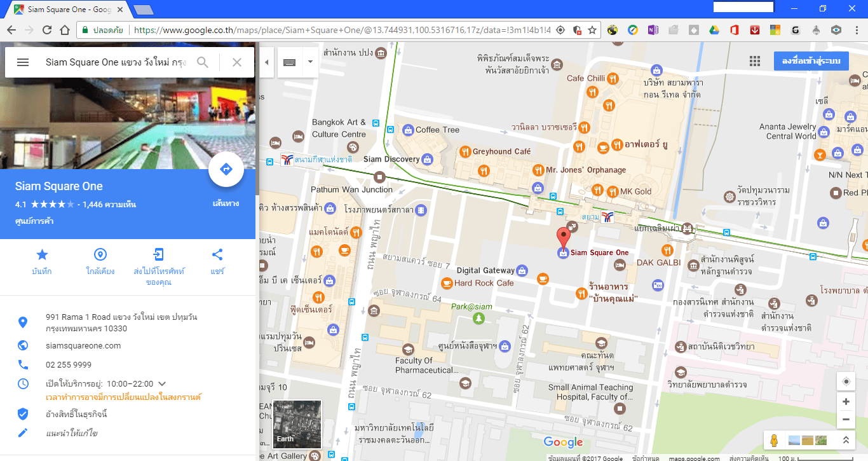Click the Coffee Tree map marker
868x461 pixels.
(x=409, y=130)
